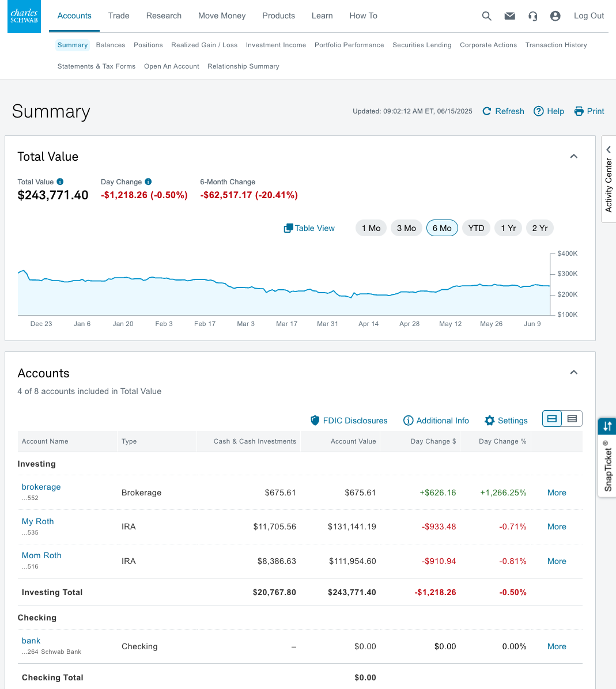The height and width of the screenshot is (689, 616).
Task: Click the Total Value info icon
Action: pyautogui.click(x=61, y=181)
